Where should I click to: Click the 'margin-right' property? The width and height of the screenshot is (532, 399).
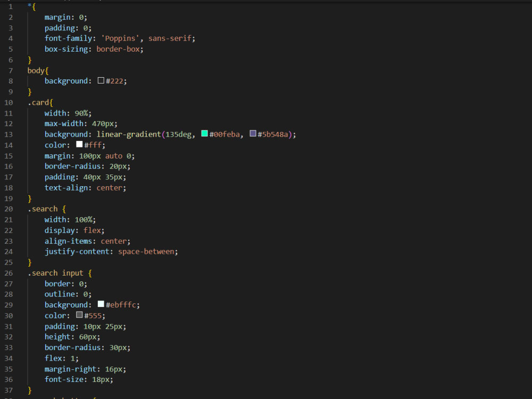pyautogui.click(x=70, y=369)
